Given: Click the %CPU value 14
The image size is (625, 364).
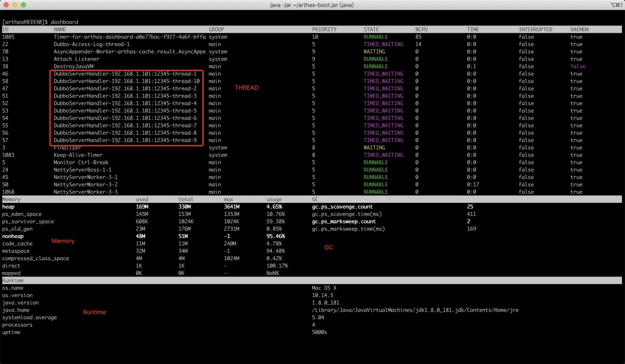Looking at the screenshot, I should [x=418, y=44].
